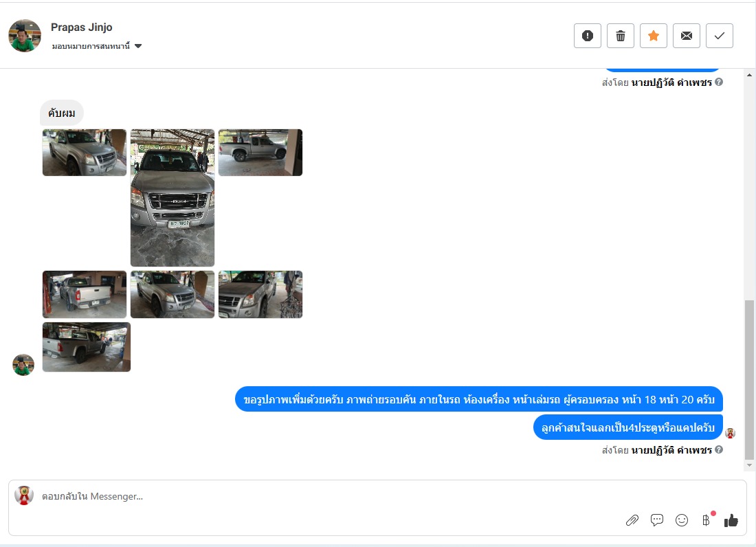The height and width of the screenshot is (547, 756).
Task: Click the Prapas Jinjo name link
Action: [x=82, y=27]
